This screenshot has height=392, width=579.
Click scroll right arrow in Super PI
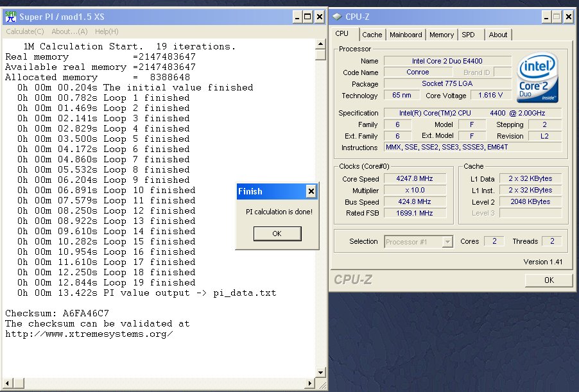click(310, 383)
